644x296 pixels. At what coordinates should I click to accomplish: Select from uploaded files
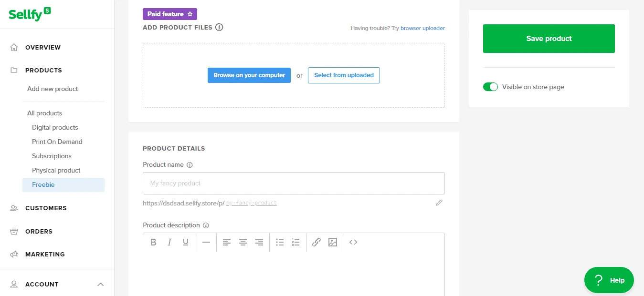click(344, 75)
